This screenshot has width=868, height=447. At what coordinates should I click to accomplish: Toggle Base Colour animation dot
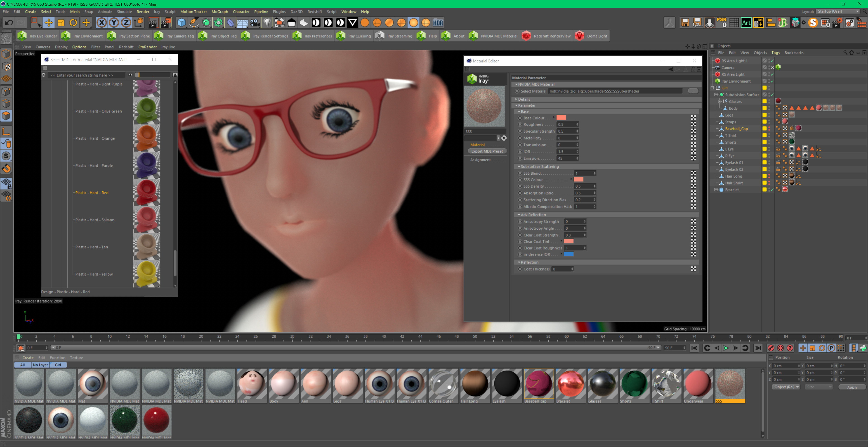tap(520, 118)
